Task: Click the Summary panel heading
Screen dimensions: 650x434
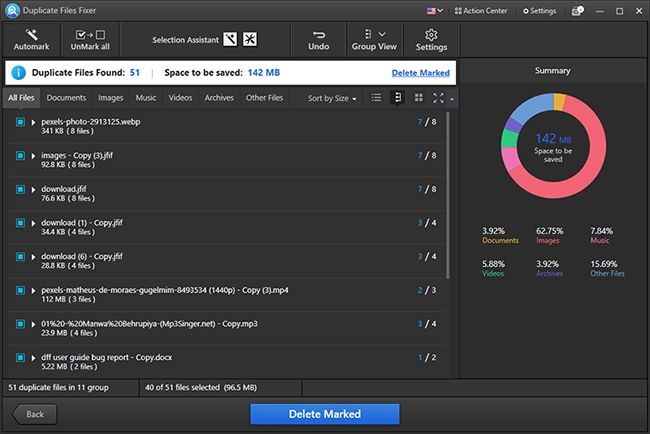Action: [553, 70]
